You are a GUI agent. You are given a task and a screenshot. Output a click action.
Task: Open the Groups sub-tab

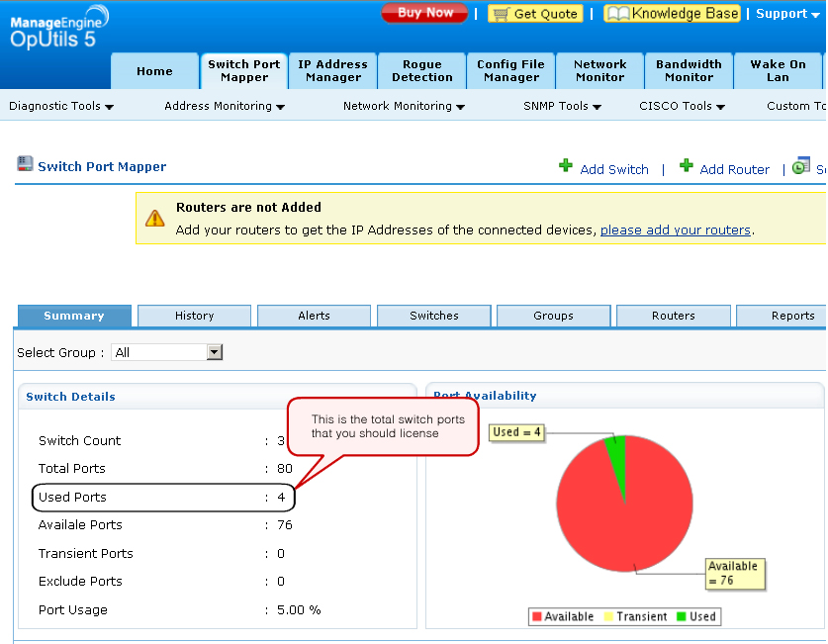point(553,316)
